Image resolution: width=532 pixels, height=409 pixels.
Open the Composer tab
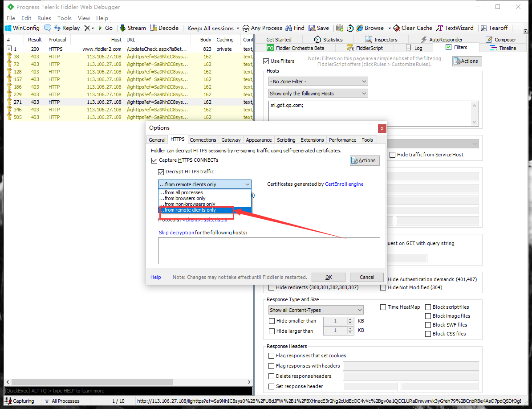501,40
